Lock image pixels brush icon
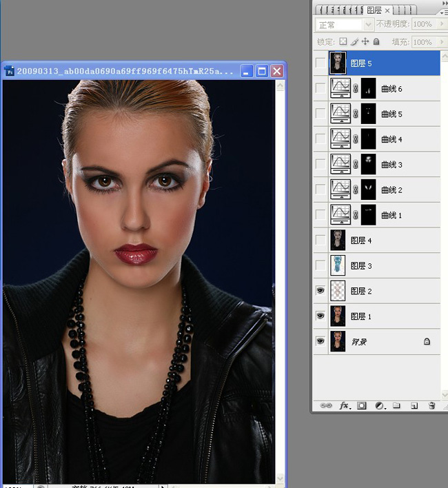448x488 pixels. point(354,41)
